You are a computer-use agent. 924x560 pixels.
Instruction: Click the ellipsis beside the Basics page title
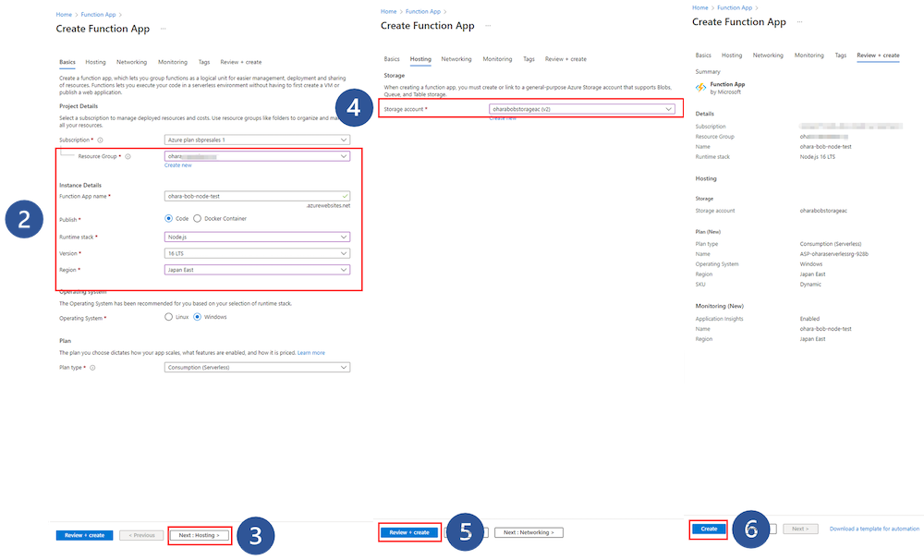(x=164, y=29)
